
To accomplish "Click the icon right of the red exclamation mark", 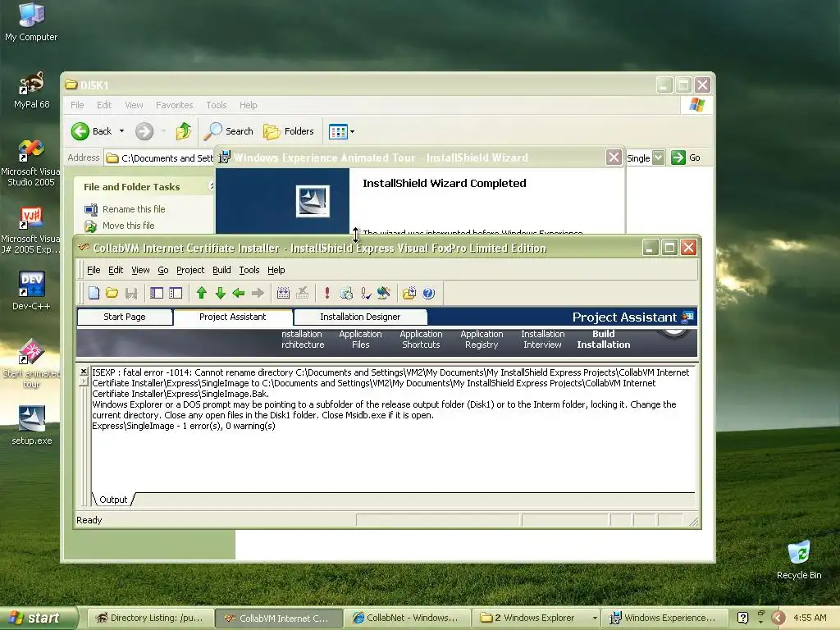I will coord(346,293).
